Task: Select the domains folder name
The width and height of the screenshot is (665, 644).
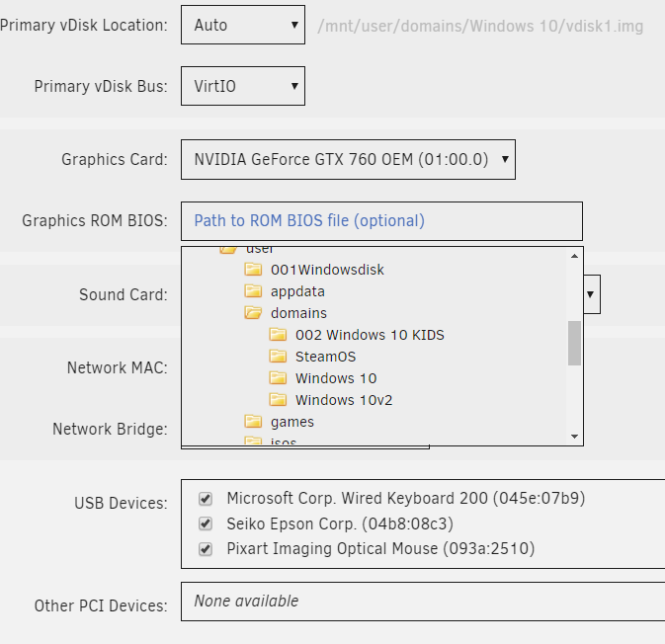Action: pyautogui.click(x=298, y=313)
